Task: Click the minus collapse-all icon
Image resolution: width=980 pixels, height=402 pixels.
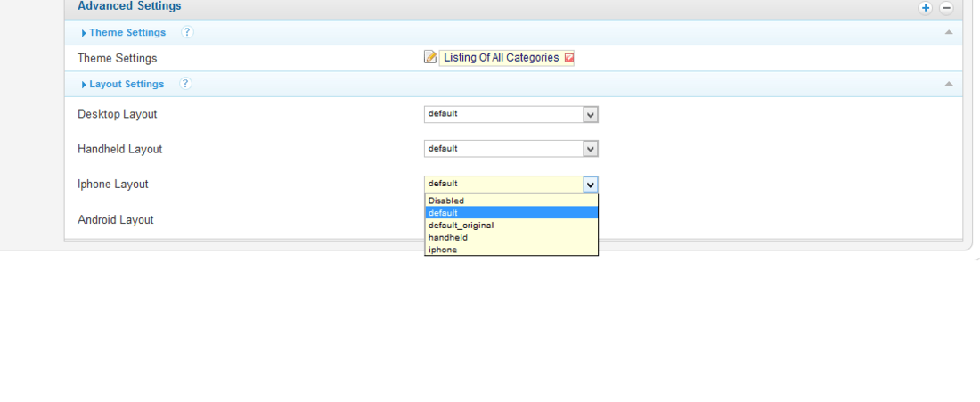Action: coord(946,8)
